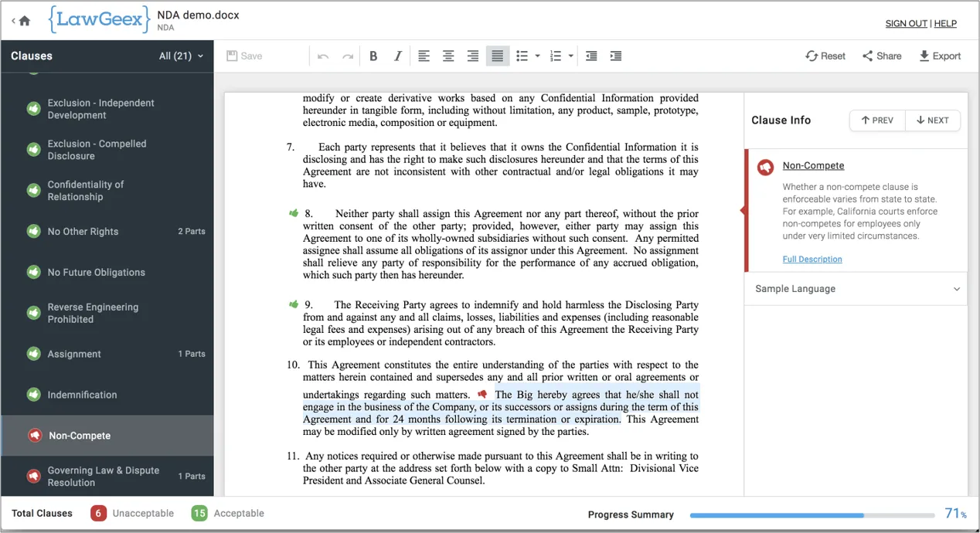Click the 2 Parts label for No Other Rights

pos(191,232)
